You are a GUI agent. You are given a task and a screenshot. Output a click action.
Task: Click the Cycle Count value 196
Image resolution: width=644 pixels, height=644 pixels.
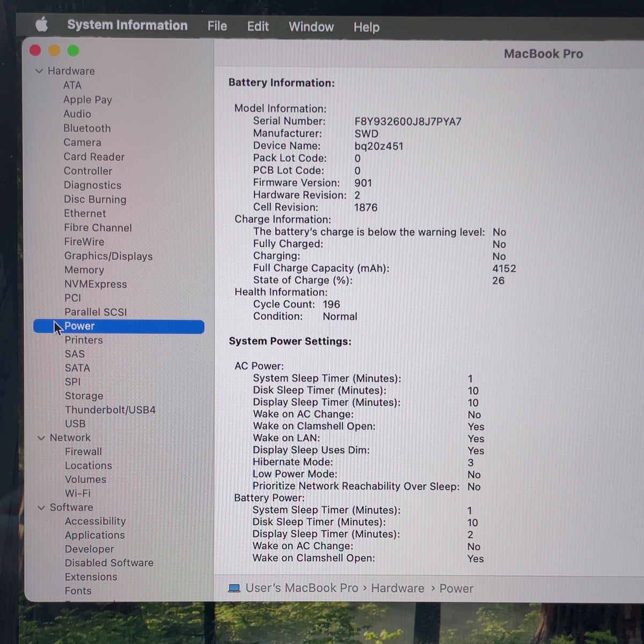click(x=331, y=304)
